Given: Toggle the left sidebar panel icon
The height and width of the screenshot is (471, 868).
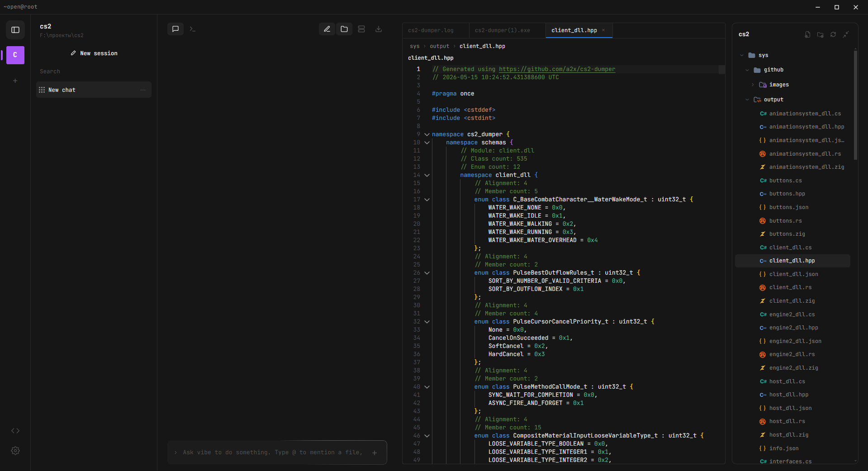Looking at the screenshot, I should click(15, 30).
